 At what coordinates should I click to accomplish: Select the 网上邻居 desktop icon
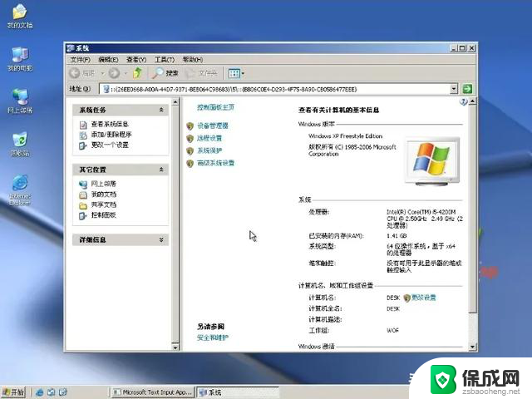coord(20,101)
